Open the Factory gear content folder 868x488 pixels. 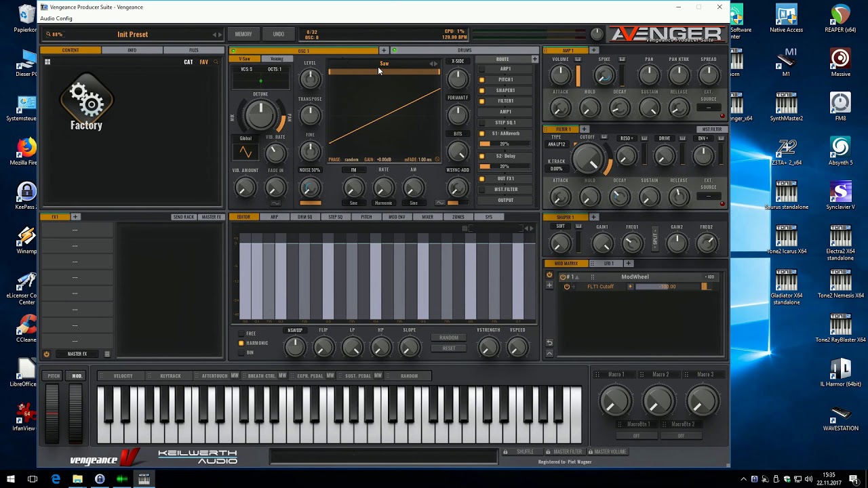(x=86, y=102)
